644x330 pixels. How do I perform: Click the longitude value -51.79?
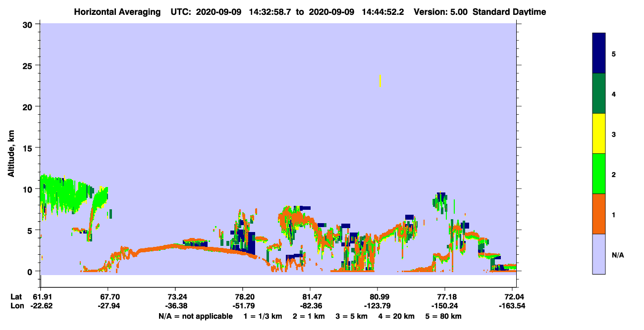pyautogui.click(x=243, y=306)
